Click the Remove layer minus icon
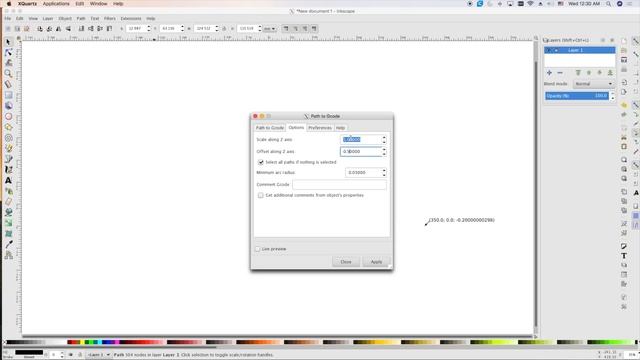Viewport: 640px width, 360px height. [x=560, y=73]
